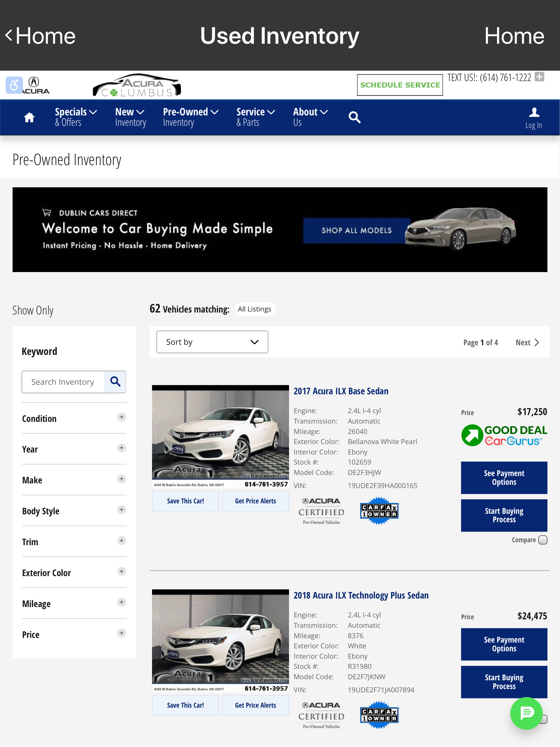Expand the plus icon beside Text Us phone number
This screenshot has height=747, width=560.
click(539, 77)
